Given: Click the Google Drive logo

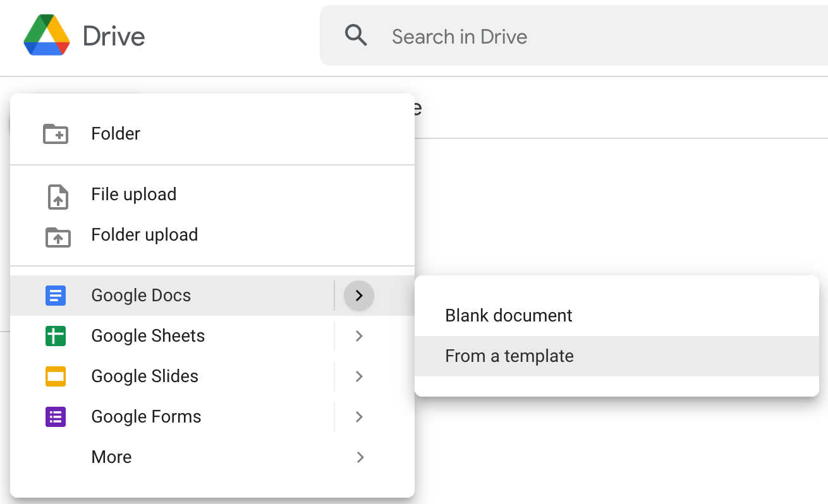Looking at the screenshot, I should (44, 36).
